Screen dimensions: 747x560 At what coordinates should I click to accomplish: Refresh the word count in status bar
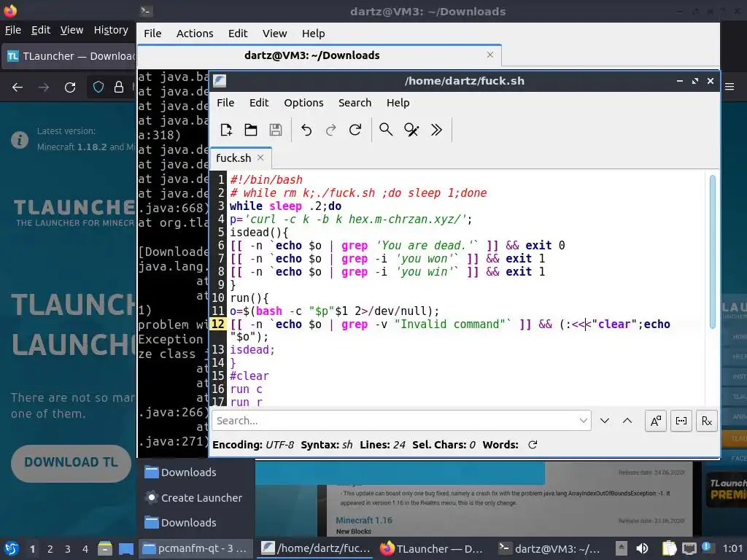pos(533,445)
